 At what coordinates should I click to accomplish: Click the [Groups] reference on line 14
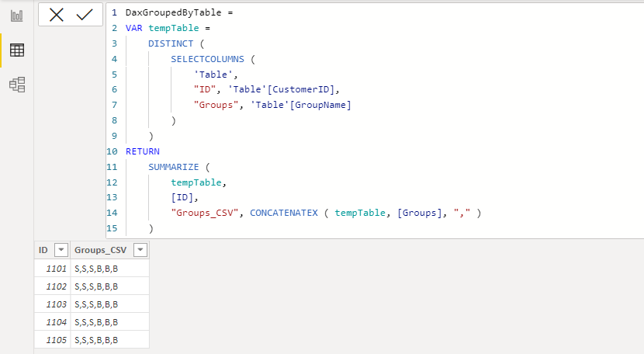pyautogui.click(x=419, y=213)
